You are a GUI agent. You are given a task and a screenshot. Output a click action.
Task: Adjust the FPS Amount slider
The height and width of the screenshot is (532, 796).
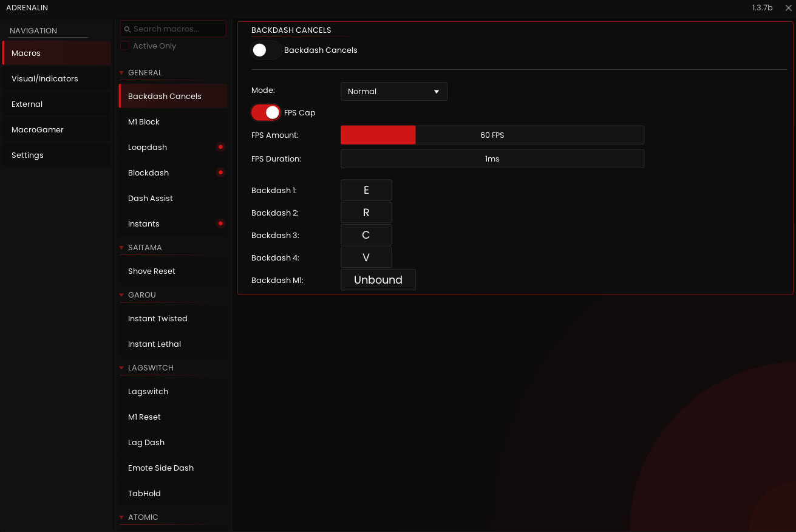point(492,135)
